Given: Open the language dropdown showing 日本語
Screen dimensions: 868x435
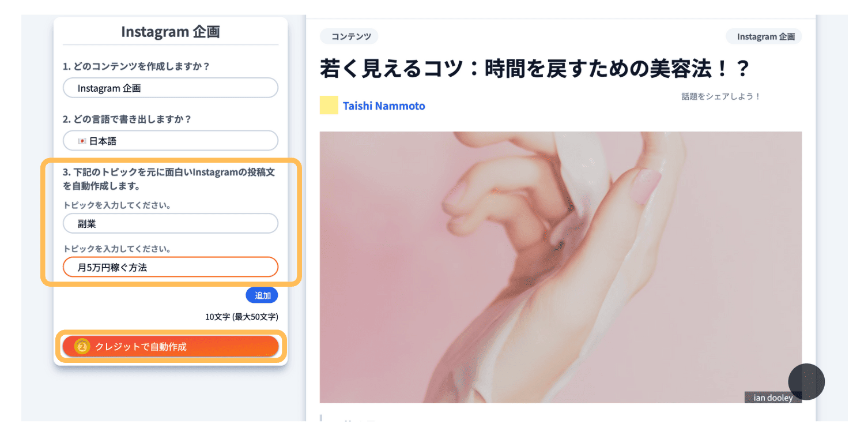Looking at the screenshot, I should (171, 141).
